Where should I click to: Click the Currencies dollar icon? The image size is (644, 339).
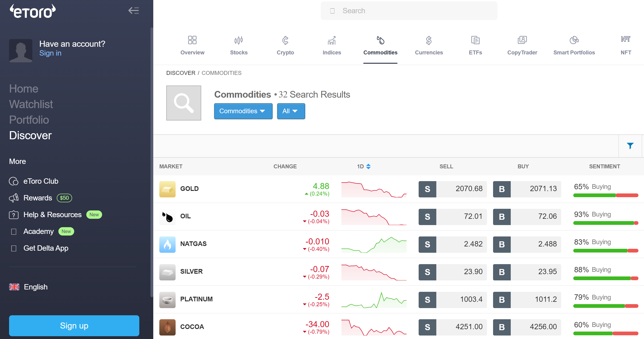(x=429, y=40)
